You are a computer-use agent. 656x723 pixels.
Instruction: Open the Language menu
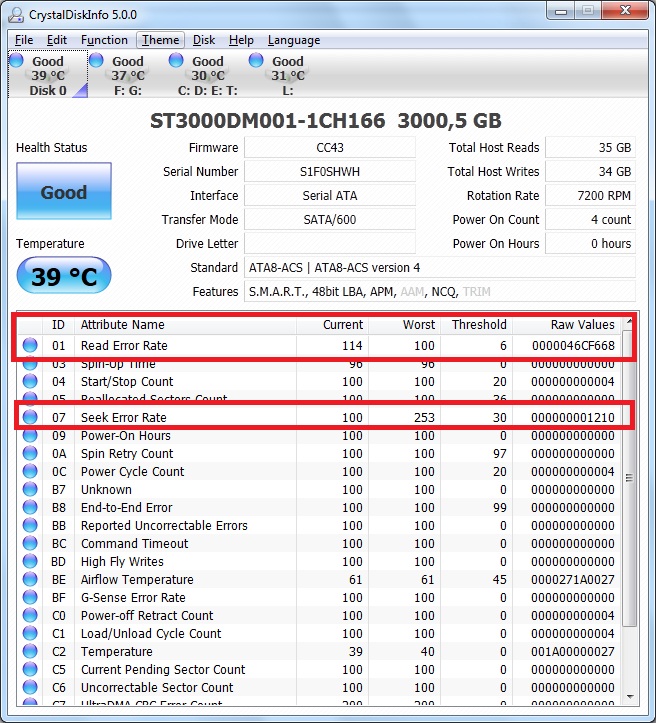click(294, 40)
